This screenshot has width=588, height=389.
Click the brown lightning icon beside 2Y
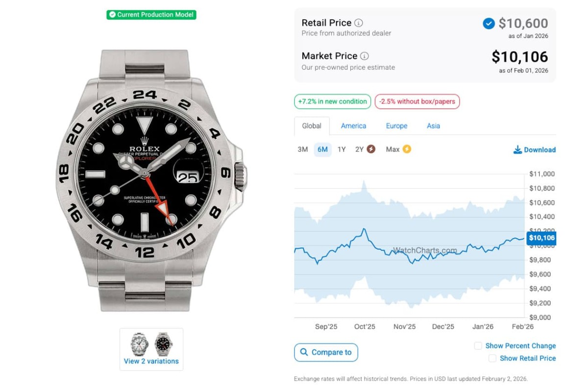pos(371,149)
